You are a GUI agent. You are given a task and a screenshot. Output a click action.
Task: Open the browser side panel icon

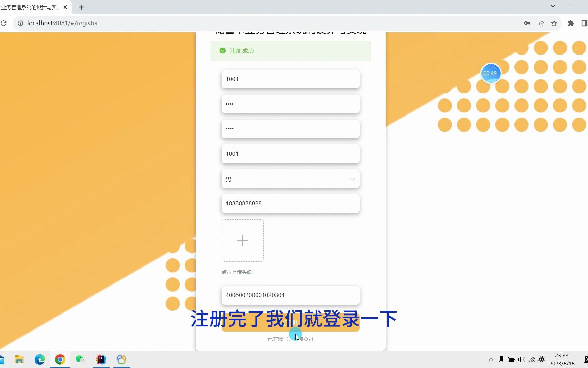(584, 23)
